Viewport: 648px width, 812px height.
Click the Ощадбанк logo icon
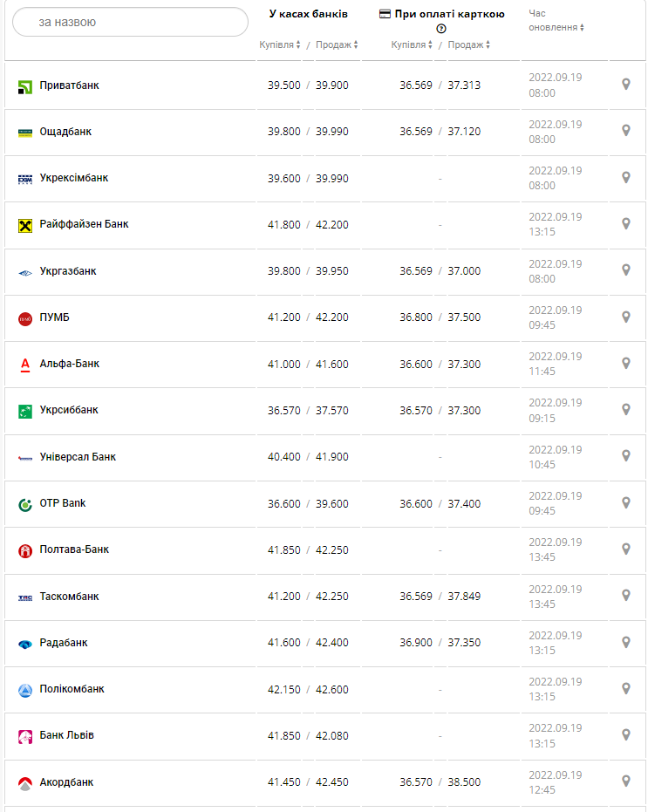[x=25, y=133]
